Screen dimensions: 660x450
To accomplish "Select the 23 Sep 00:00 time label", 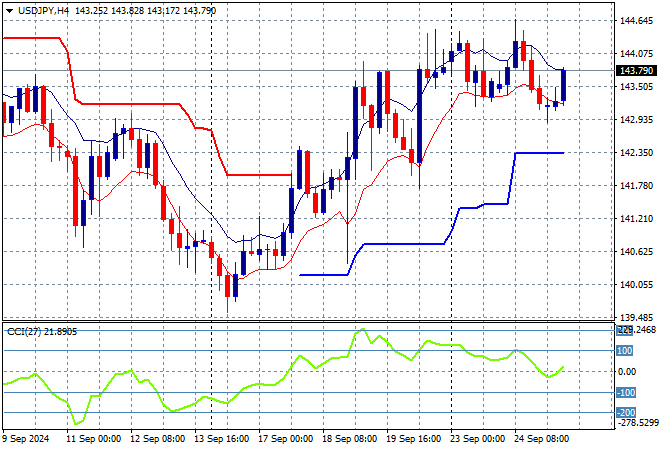I will click(x=477, y=439).
